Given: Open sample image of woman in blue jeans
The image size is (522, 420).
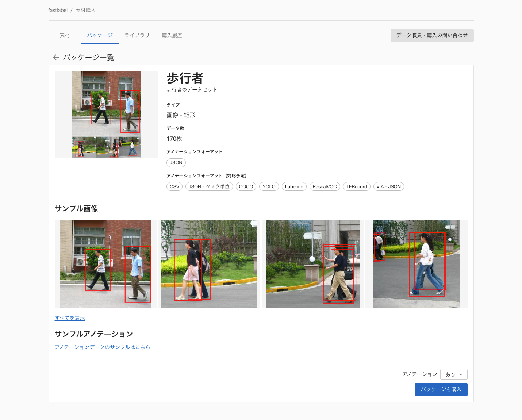Looking at the screenshot, I should tap(416, 264).
